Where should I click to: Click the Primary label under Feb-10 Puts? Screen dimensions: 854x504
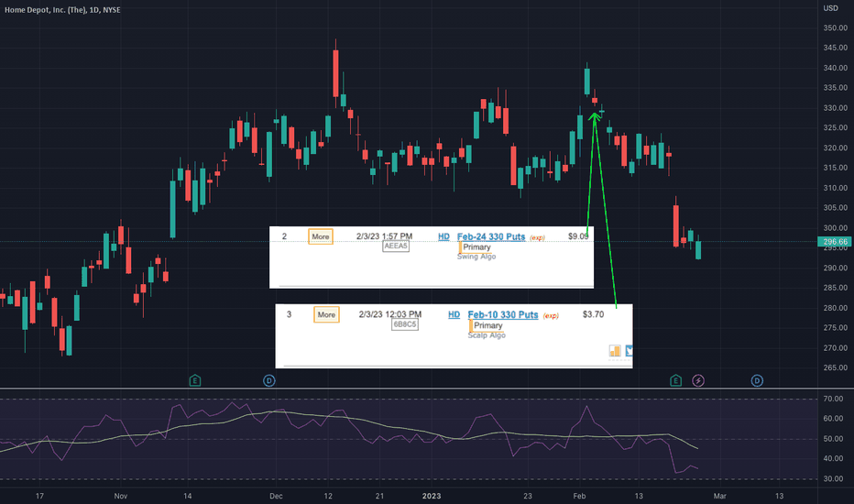[x=488, y=325]
